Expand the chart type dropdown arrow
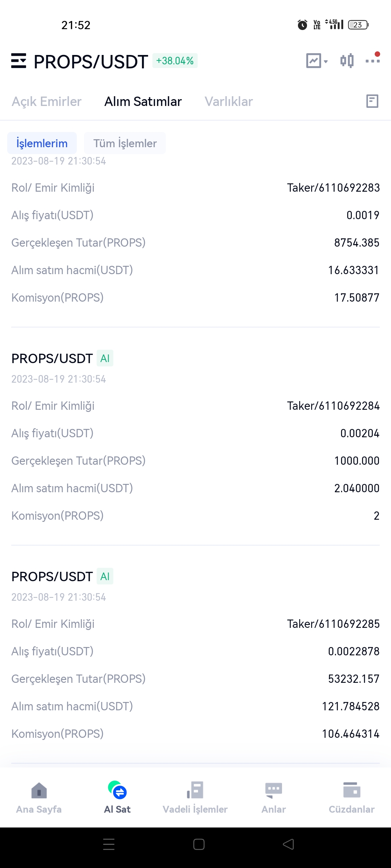Viewport: 391px width, 868px height. pos(326,61)
